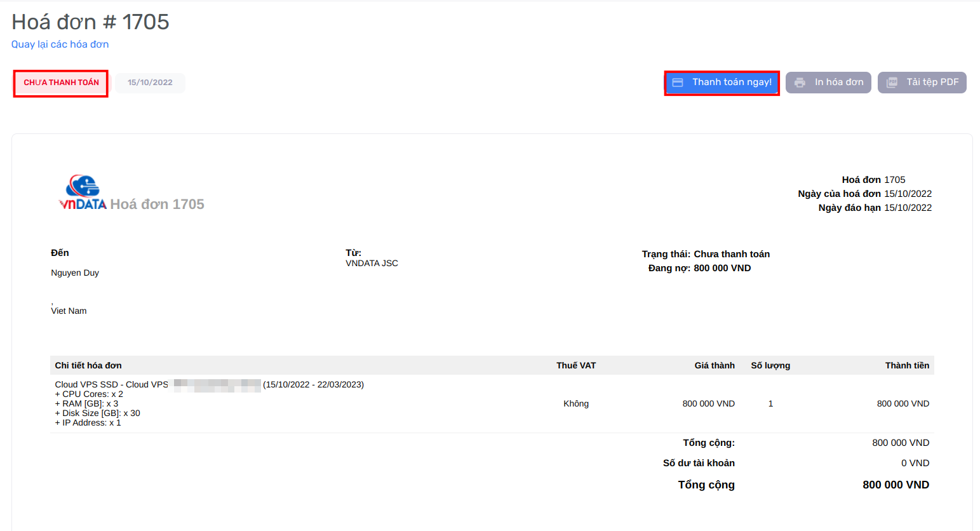Click the Thành tiền column header

(x=907, y=365)
